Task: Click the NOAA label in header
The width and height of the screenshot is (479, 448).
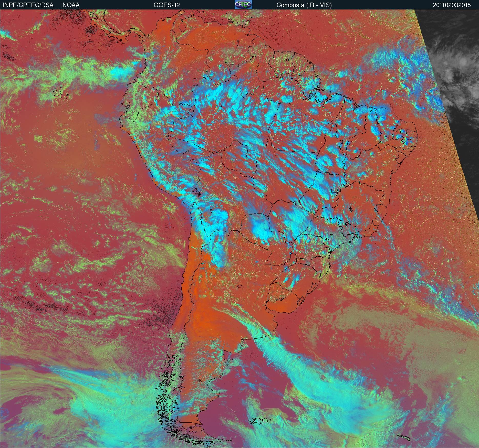Action: (x=71, y=5)
